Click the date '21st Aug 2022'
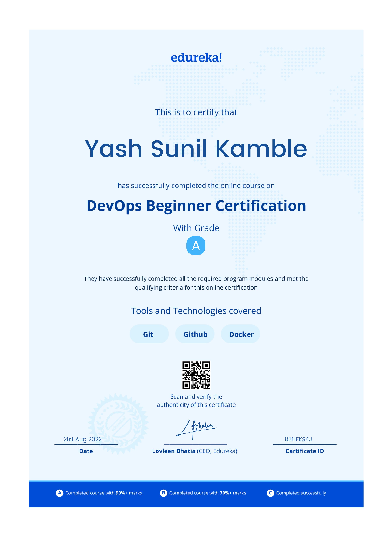Image resolution: width=392 pixels, height=555 pixels. point(83,439)
